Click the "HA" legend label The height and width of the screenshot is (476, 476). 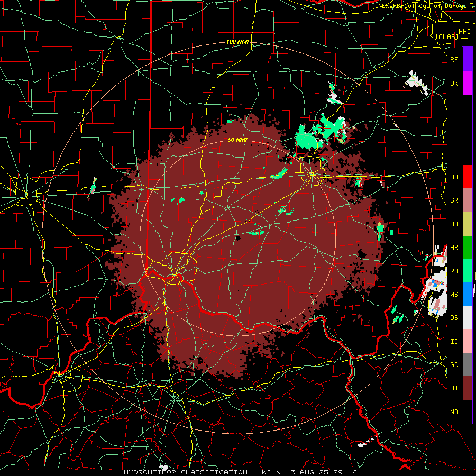click(x=454, y=177)
